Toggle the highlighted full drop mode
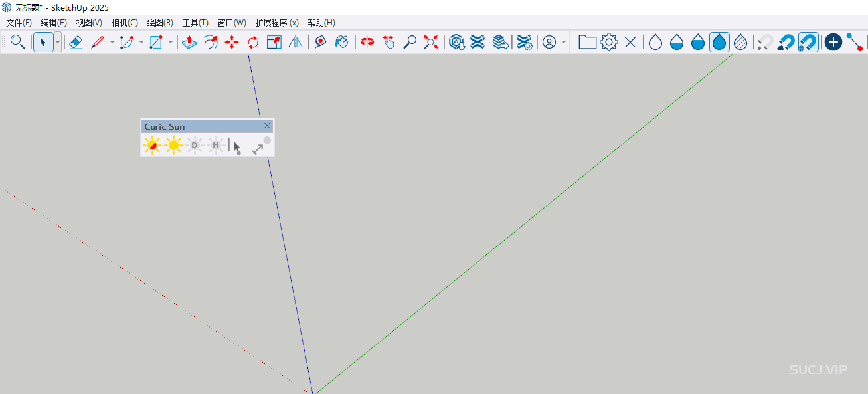 tap(719, 42)
